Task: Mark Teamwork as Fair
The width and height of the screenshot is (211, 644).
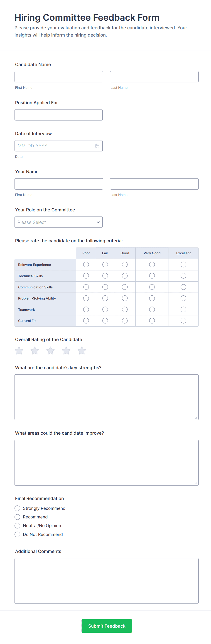Action: tap(105, 310)
